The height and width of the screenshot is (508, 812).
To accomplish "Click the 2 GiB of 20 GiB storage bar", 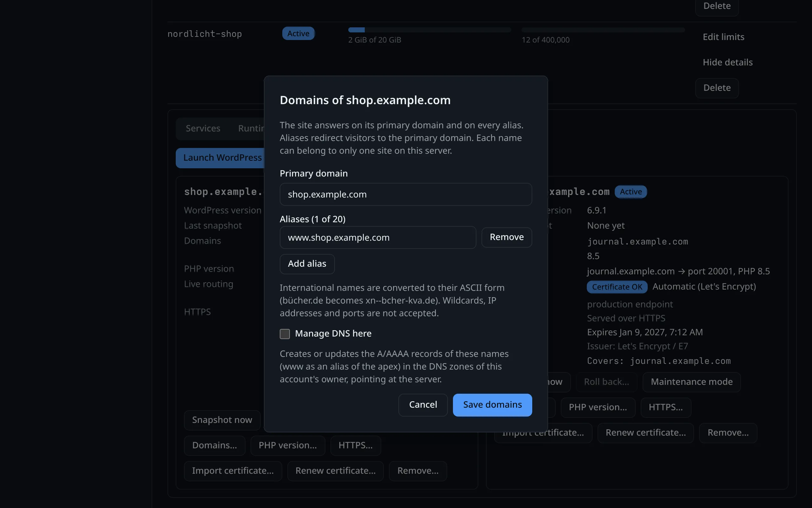I will [429, 30].
